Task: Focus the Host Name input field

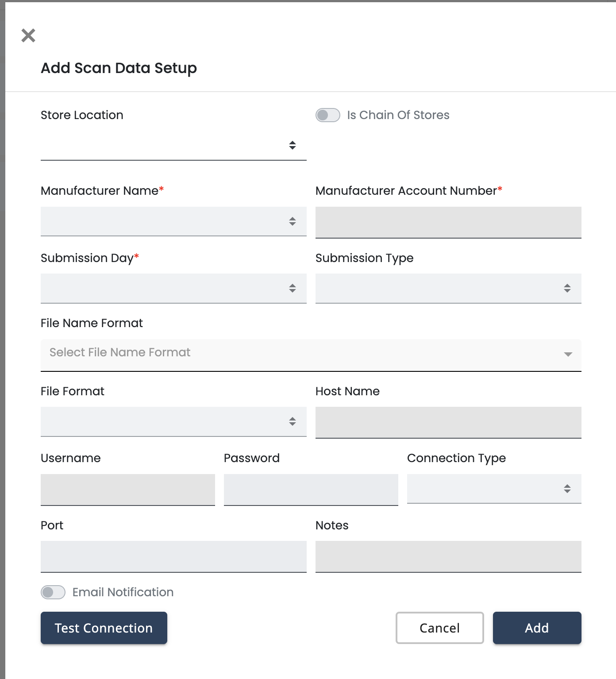Action: click(x=448, y=422)
